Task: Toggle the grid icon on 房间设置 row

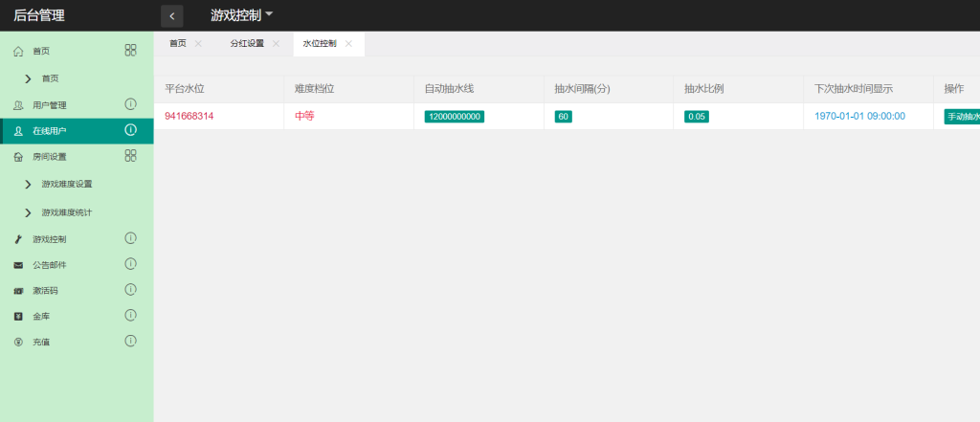Action: [130, 155]
